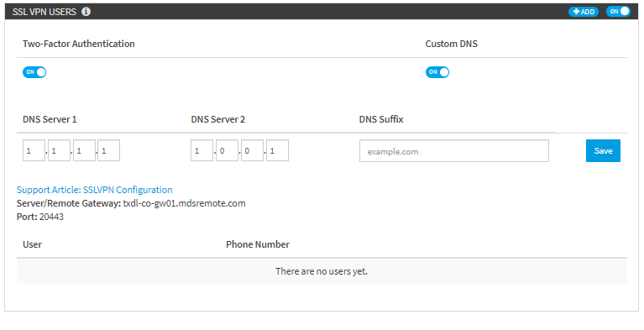Toggle the SSL VPN USERS header switch

pos(618,12)
